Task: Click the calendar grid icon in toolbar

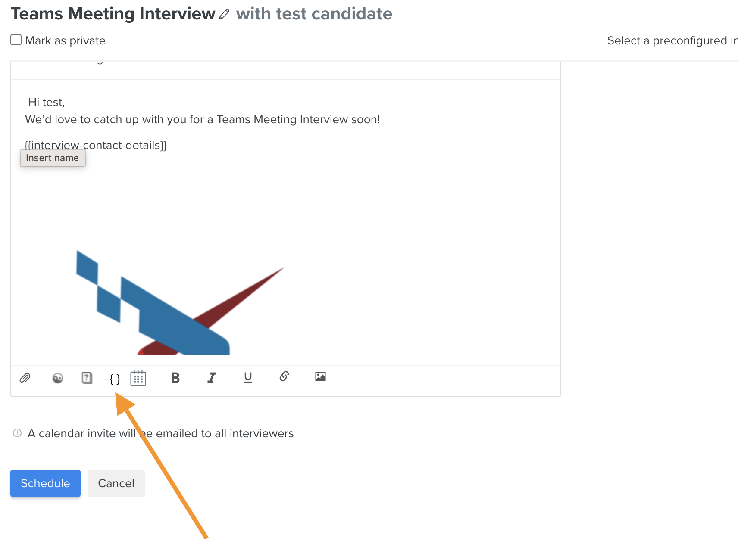Action: pos(138,378)
